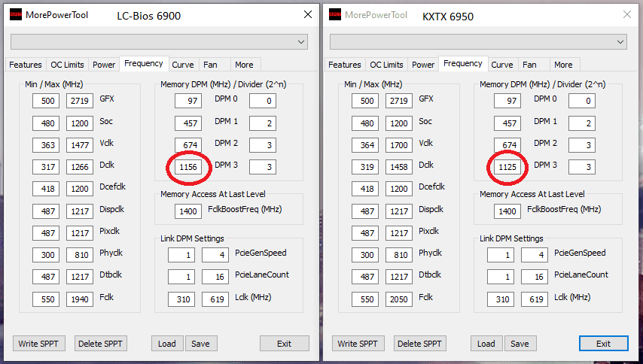
Task: Click DPM 1 divider field in LC-Bios window
Action: point(263,123)
